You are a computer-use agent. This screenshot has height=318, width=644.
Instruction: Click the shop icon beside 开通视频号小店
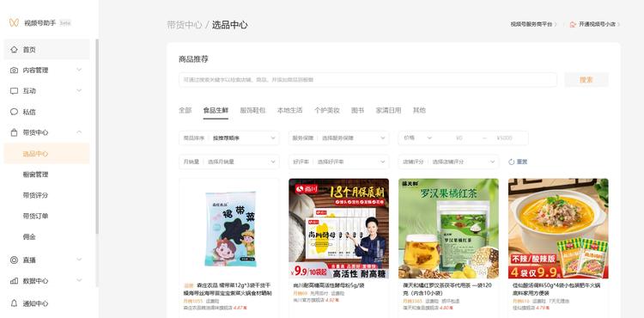pos(573,24)
